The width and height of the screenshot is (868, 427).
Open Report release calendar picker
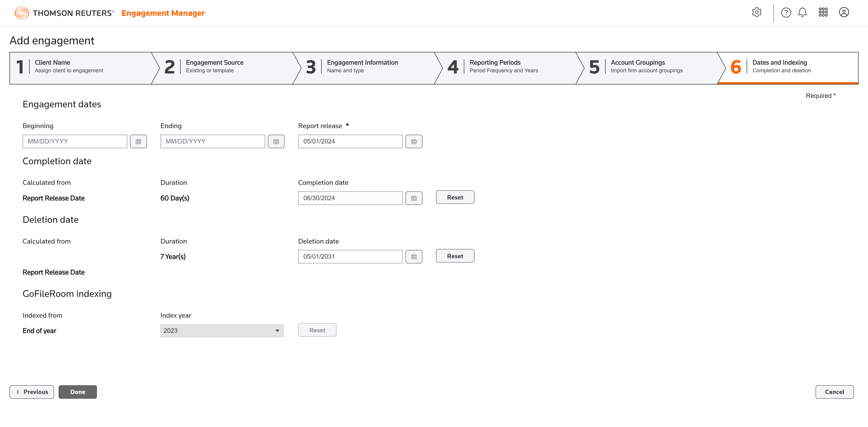pos(414,141)
